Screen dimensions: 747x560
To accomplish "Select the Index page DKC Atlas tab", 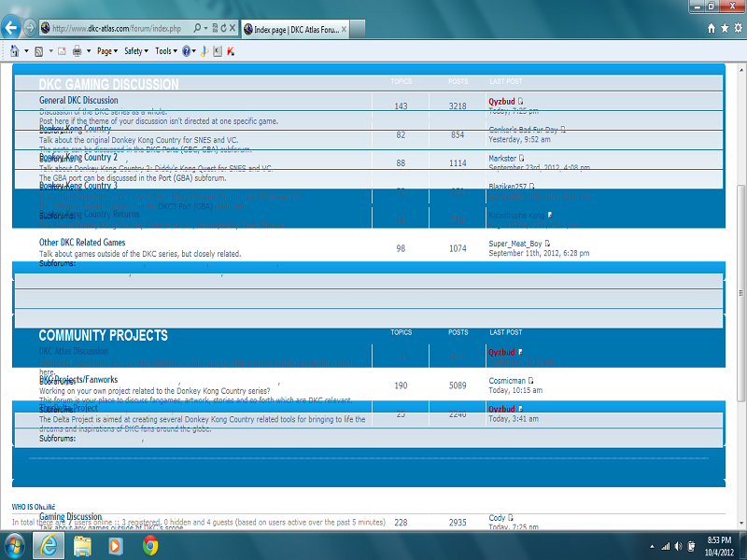I will coord(291,29).
